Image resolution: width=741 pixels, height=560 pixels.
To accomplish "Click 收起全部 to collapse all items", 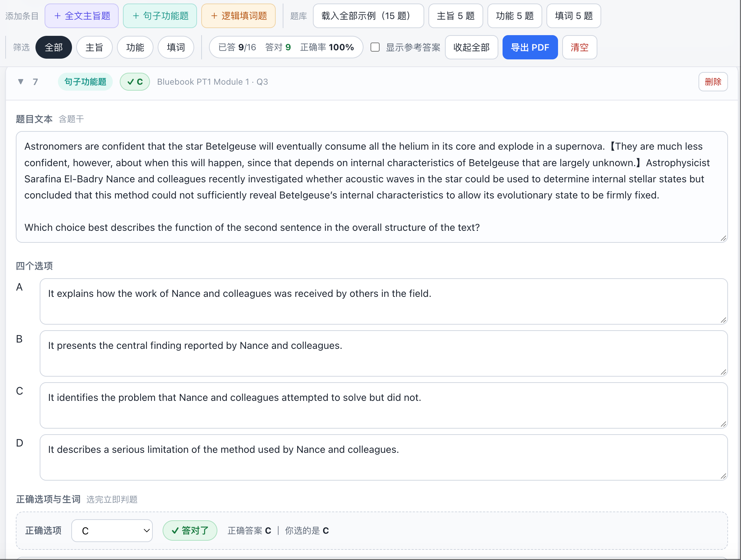I will (472, 47).
